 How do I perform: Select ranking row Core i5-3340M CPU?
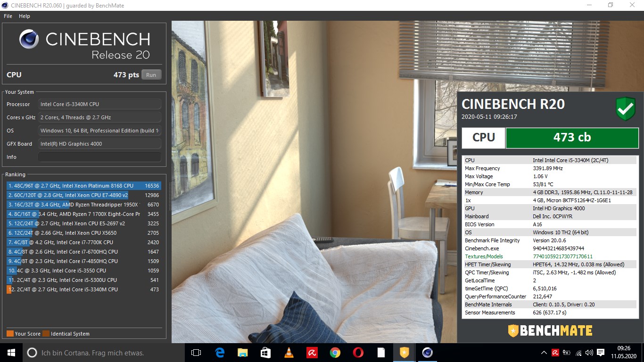pos(84,289)
